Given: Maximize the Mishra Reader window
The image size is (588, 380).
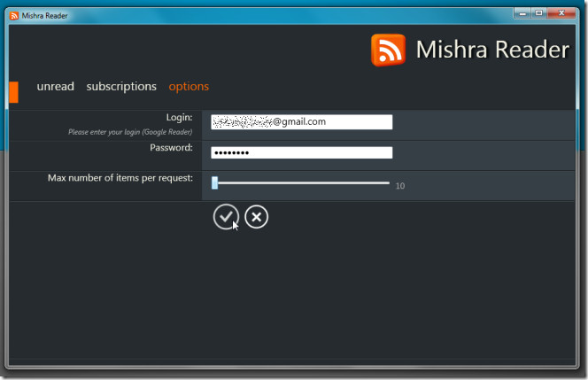Looking at the screenshot, I should (539, 13).
